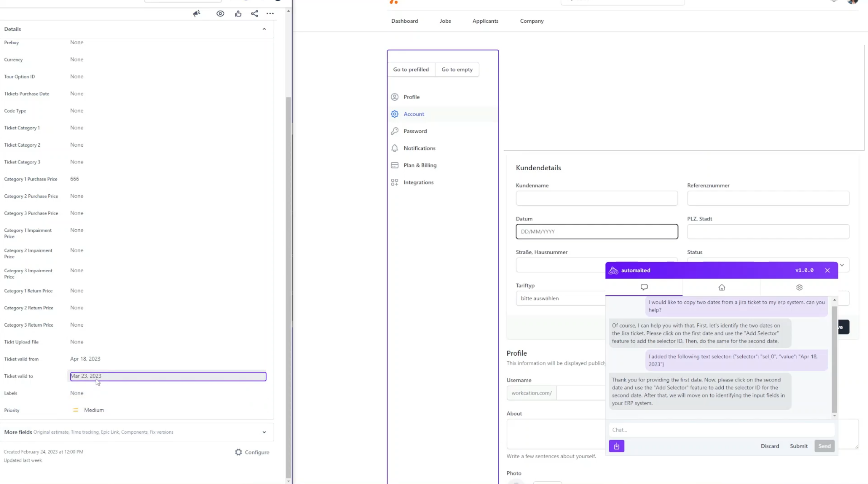This screenshot has height=484, width=868.
Task: Click the Datum DD/MM/YYYY input field
Action: pos(597,232)
